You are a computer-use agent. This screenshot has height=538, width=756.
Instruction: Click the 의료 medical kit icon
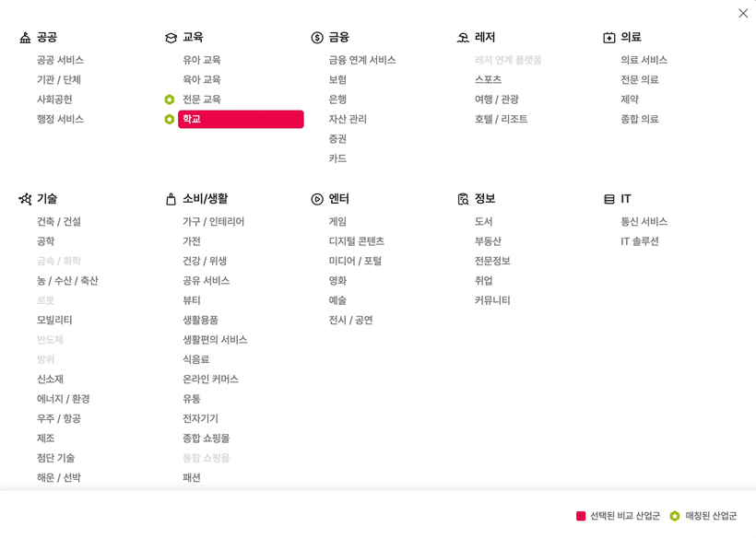[x=608, y=38]
